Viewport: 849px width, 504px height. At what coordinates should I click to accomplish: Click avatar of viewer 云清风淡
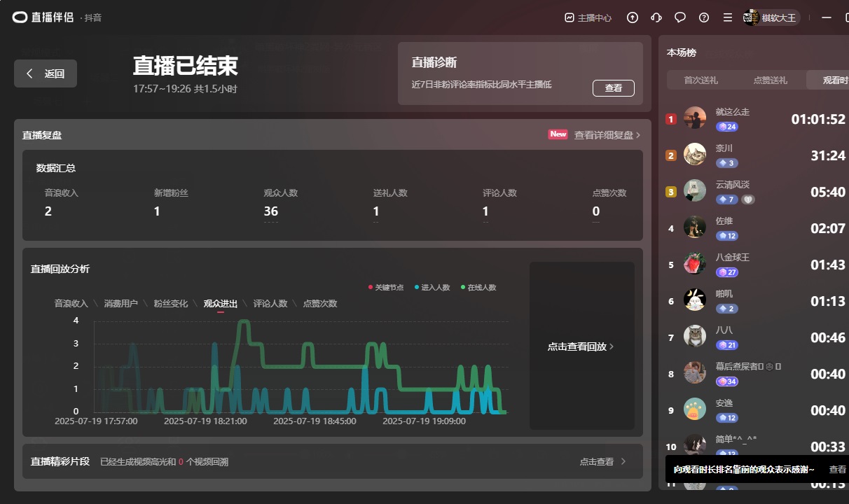[x=695, y=190]
